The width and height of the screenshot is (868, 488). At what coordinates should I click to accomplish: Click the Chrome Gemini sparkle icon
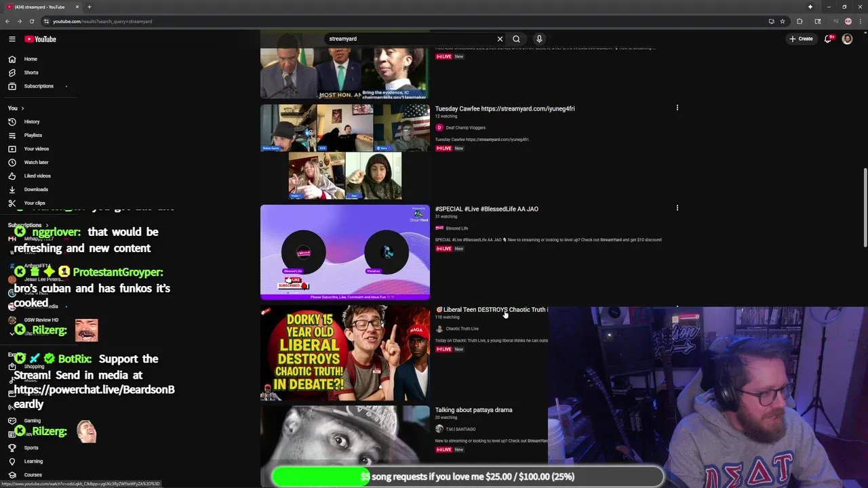coord(810,7)
